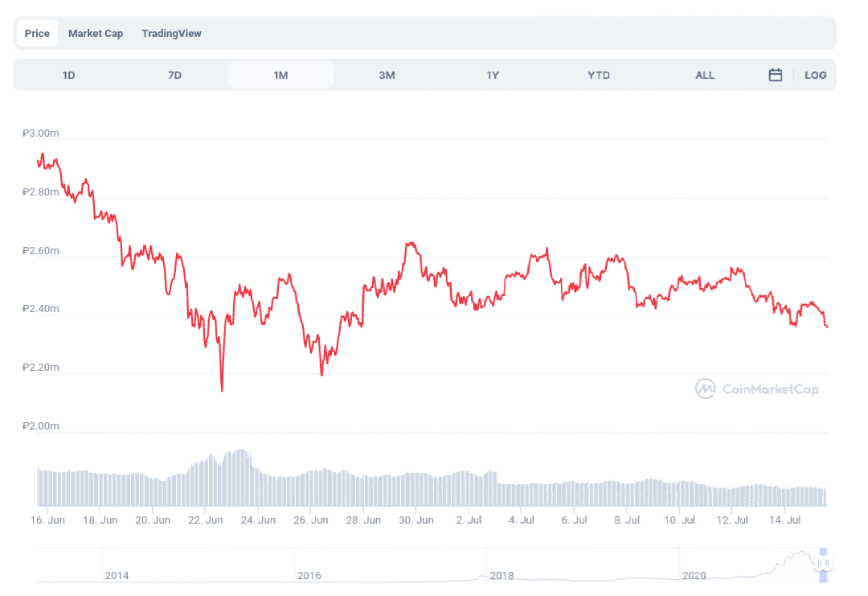Click the right handle of the range navigator
868x596 pixels.
coord(826,564)
